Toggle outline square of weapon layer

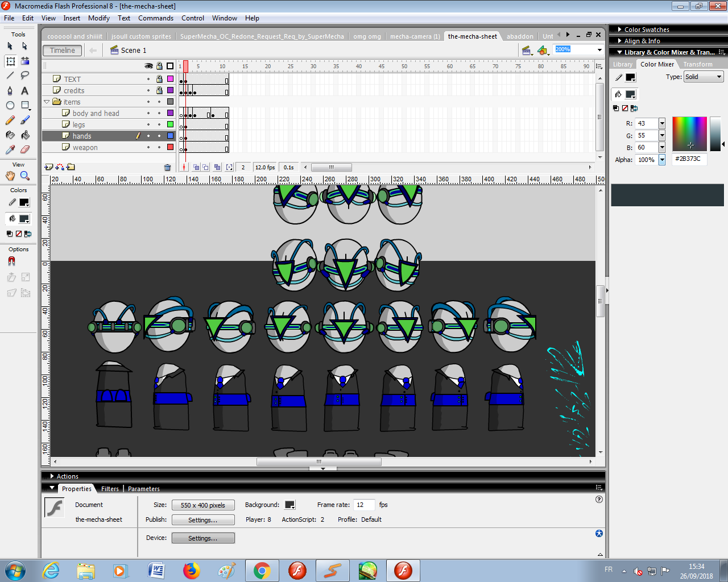pyautogui.click(x=170, y=147)
